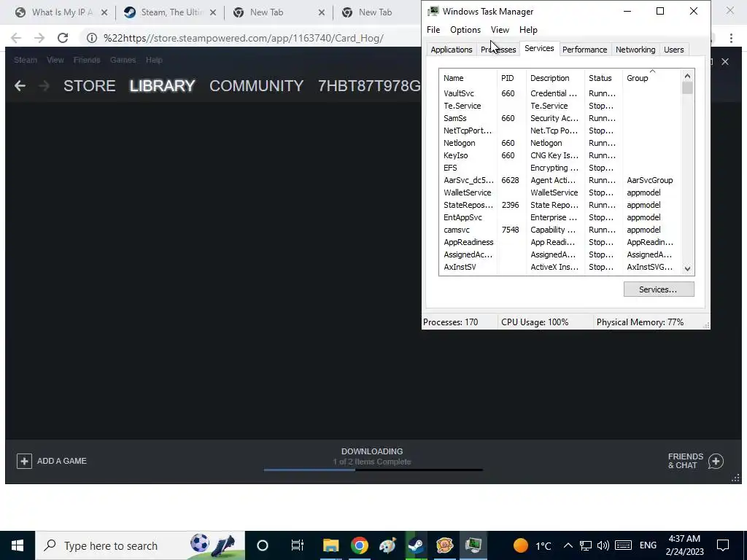
Task: Open the volume control tray icon
Action: point(603,545)
